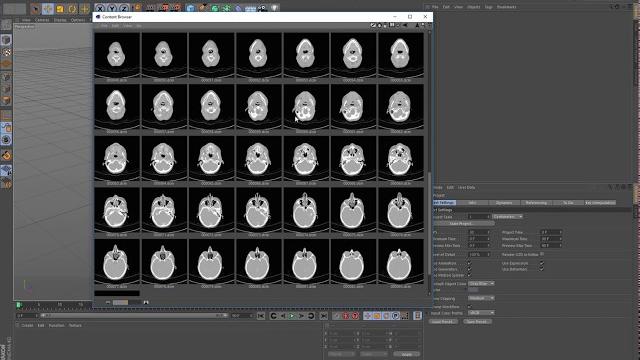Open Attribute Manager Mode menu
This screenshot has height=360, width=640.
[x=438, y=188]
